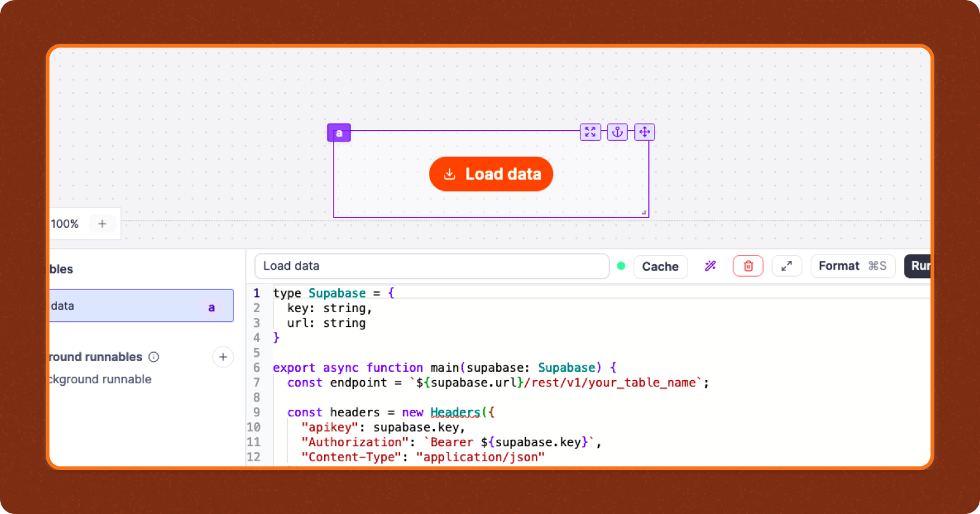Click the component's bottom-right resize handle

(644, 213)
